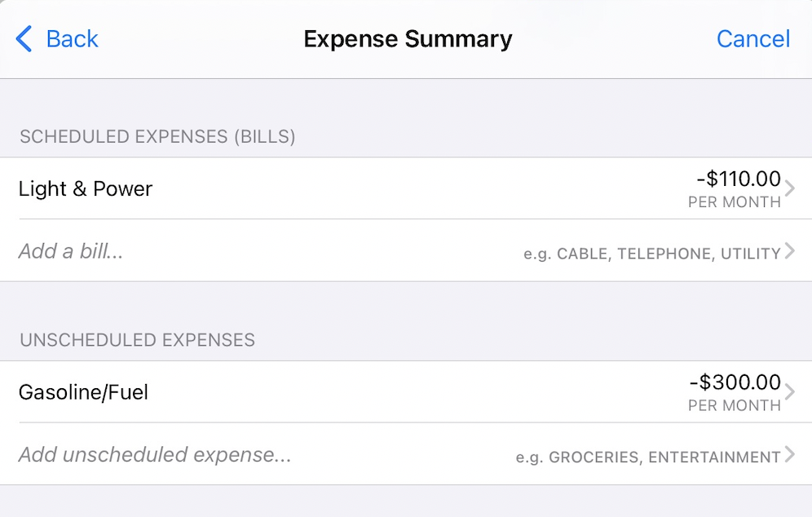Select the Add a bill field
Image resolution: width=812 pixels, height=517 pixels.
pos(71,251)
